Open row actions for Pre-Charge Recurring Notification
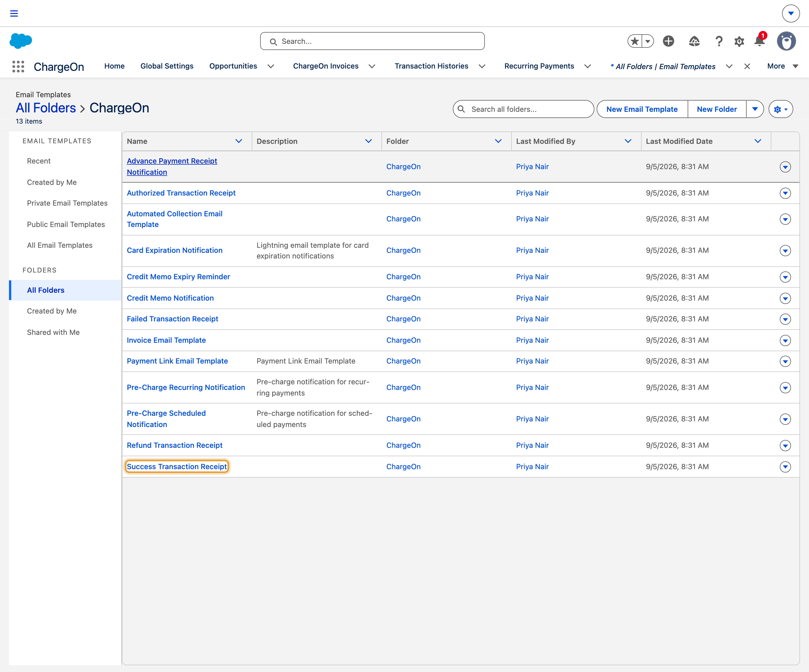Image resolution: width=809 pixels, height=672 pixels. tap(785, 388)
